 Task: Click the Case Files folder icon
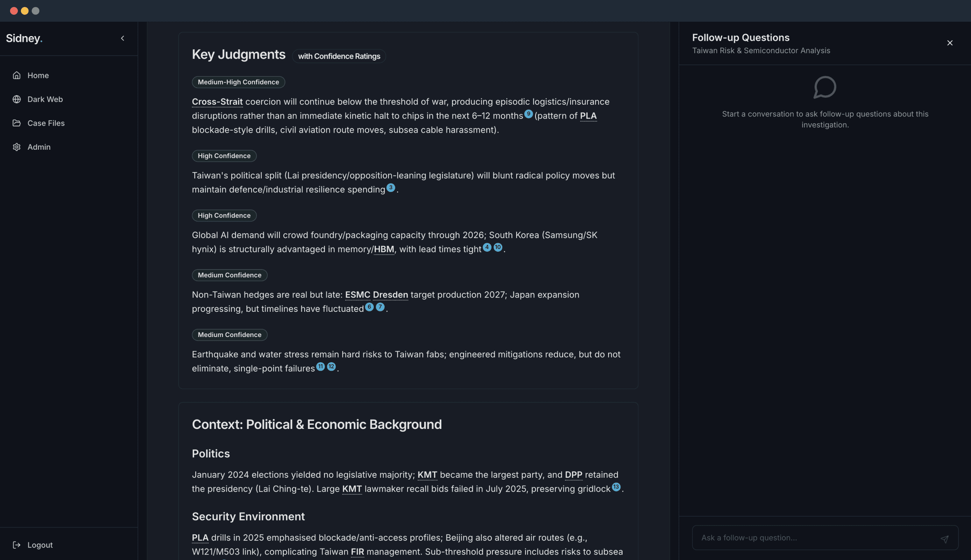click(x=16, y=123)
